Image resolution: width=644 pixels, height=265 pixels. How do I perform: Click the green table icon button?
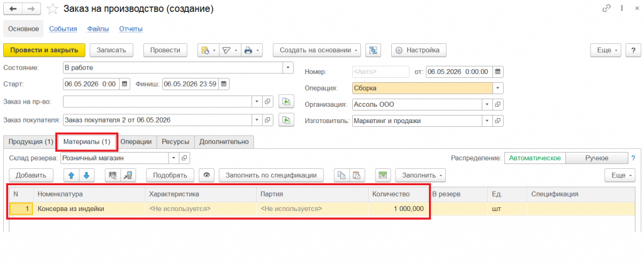[383, 175]
